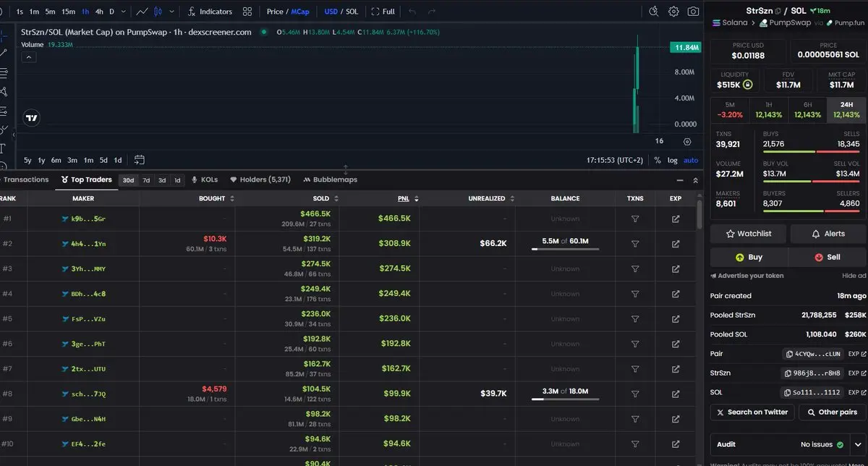The width and height of the screenshot is (868, 466).
Task: Toggle Full screen chart mode
Action: [x=383, y=12]
